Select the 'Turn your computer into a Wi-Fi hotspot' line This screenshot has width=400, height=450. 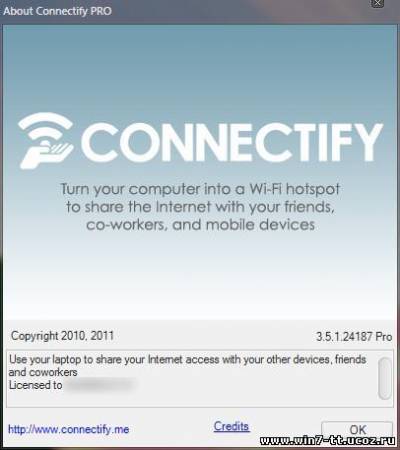(200, 189)
